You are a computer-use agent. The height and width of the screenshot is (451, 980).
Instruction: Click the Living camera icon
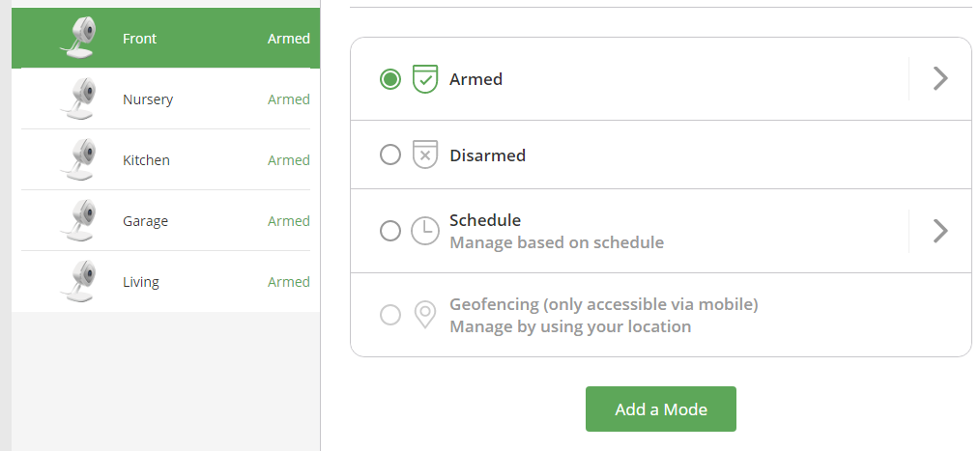tap(80, 282)
